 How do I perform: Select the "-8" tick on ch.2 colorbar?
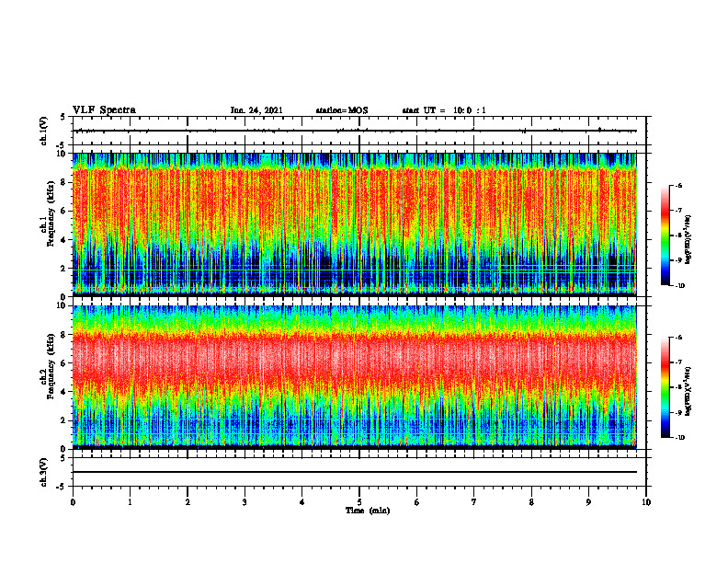[x=678, y=387]
